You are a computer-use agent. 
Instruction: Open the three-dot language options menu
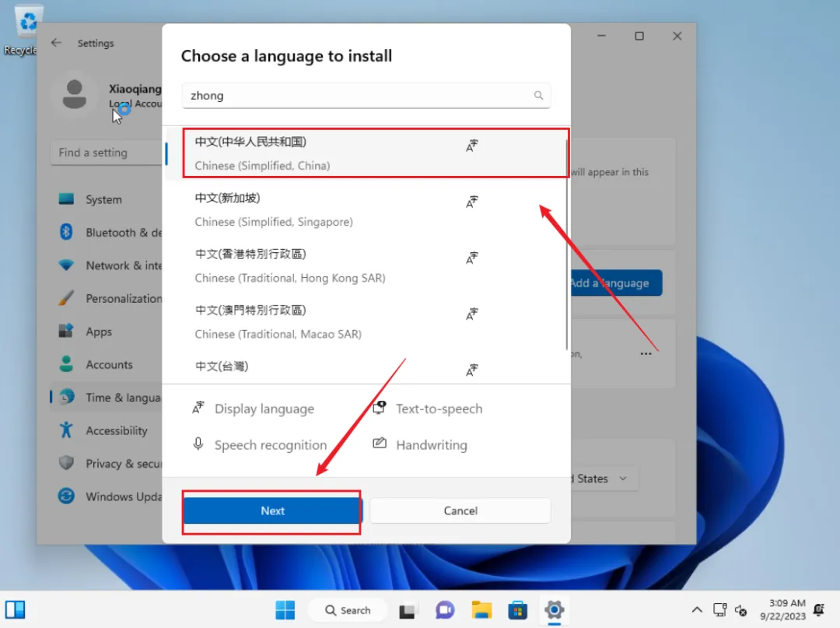click(x=646, y=353)
